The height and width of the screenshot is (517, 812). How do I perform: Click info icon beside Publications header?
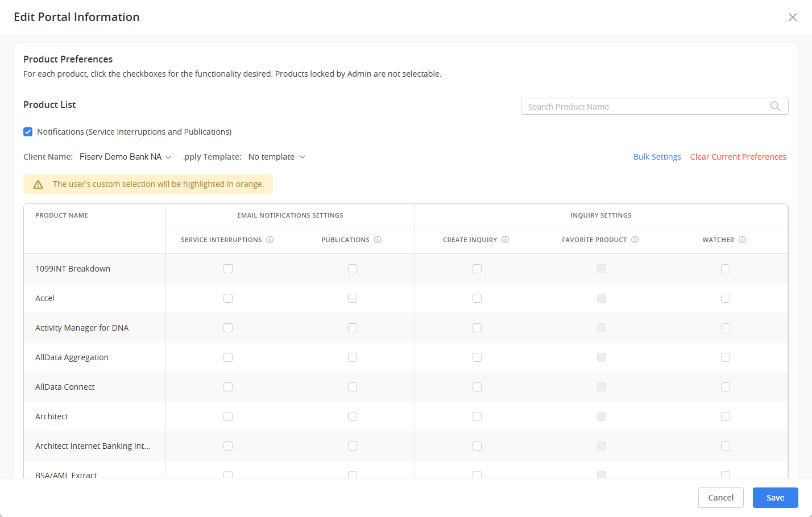click(378, 240)
